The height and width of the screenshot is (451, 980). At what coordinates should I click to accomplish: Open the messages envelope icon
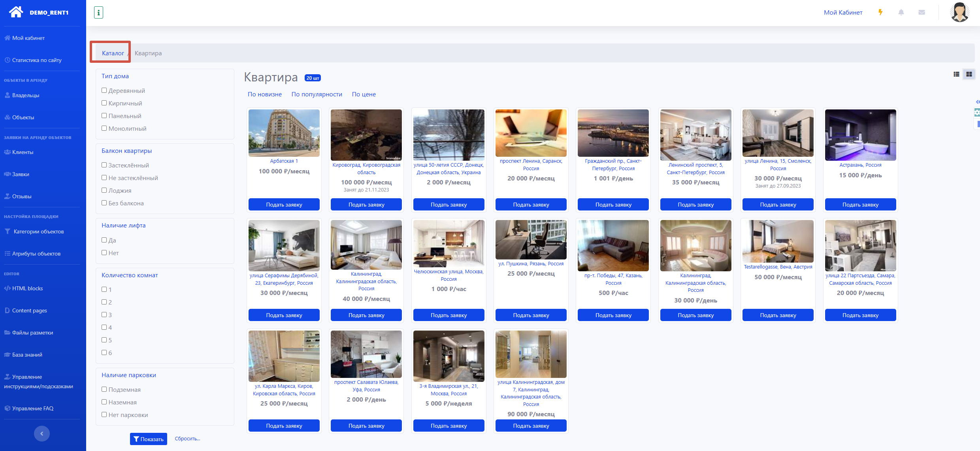pos(922,12)
